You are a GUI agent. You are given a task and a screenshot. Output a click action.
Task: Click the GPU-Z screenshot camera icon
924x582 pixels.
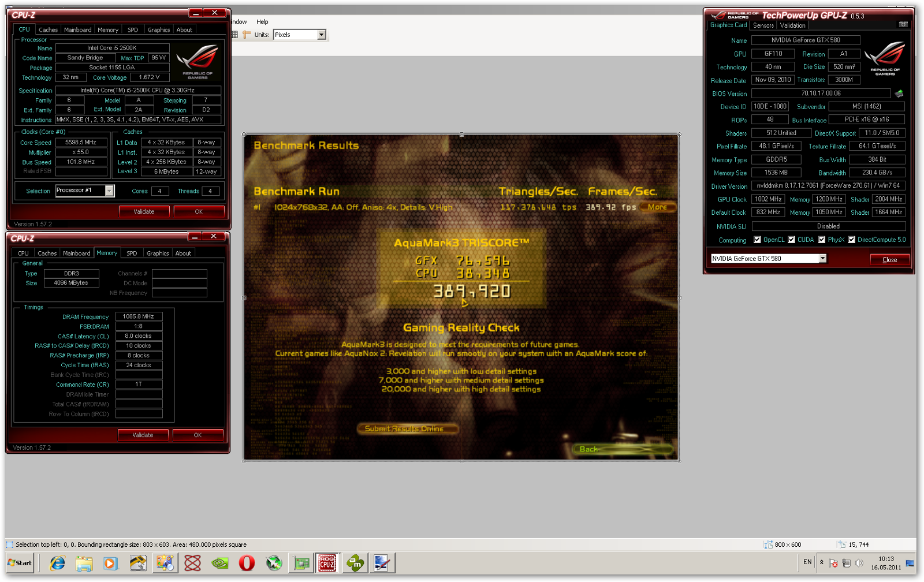click(903, 24)
